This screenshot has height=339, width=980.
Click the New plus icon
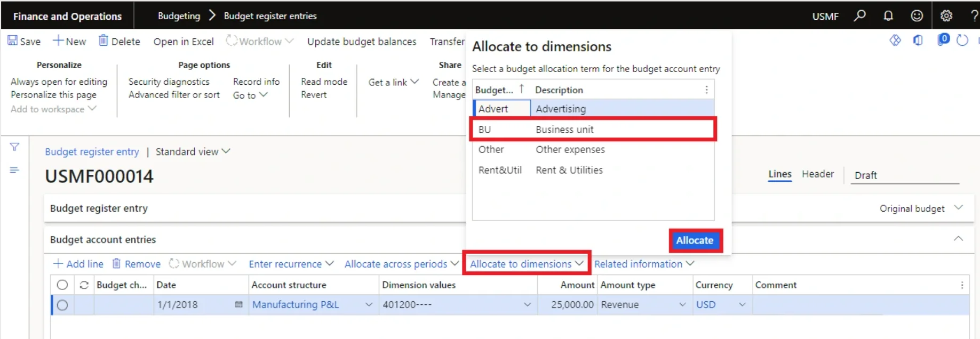pos(58,41)
